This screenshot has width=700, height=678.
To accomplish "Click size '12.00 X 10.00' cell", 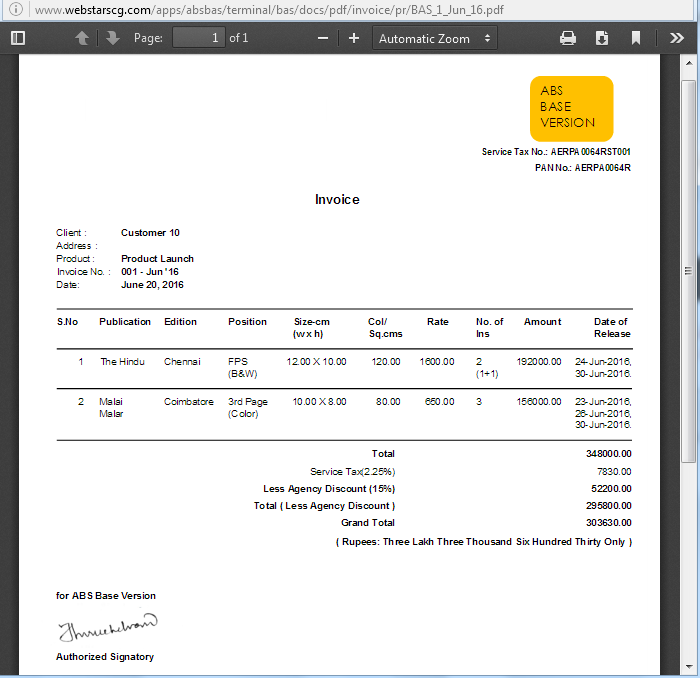I will (316, 362).
